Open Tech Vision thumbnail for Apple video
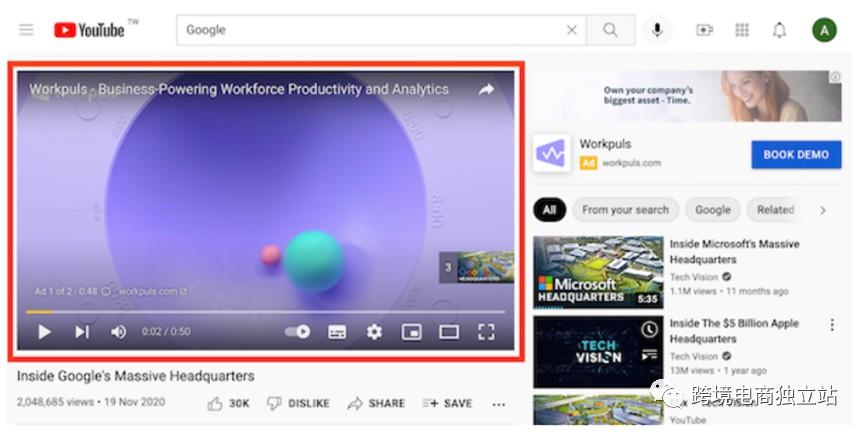 599,352
